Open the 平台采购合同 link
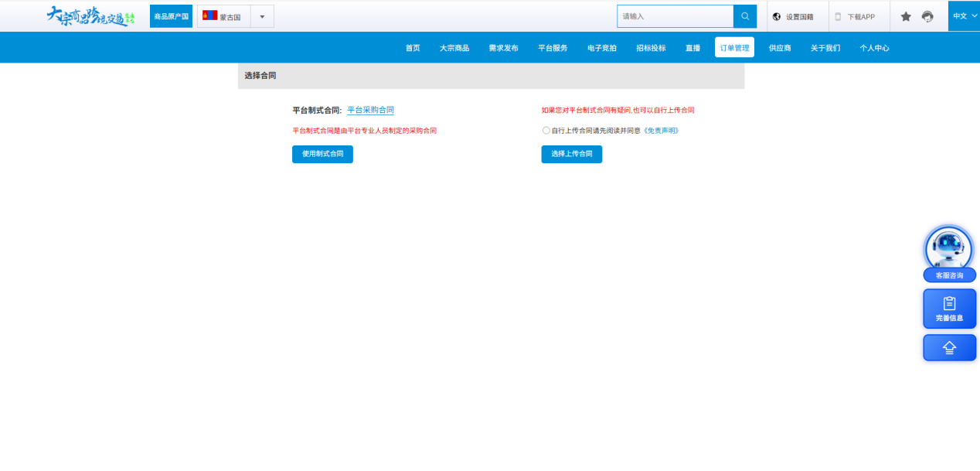This screenshot has height=471, width=980. pyautogui.click(x=370, y=111)
